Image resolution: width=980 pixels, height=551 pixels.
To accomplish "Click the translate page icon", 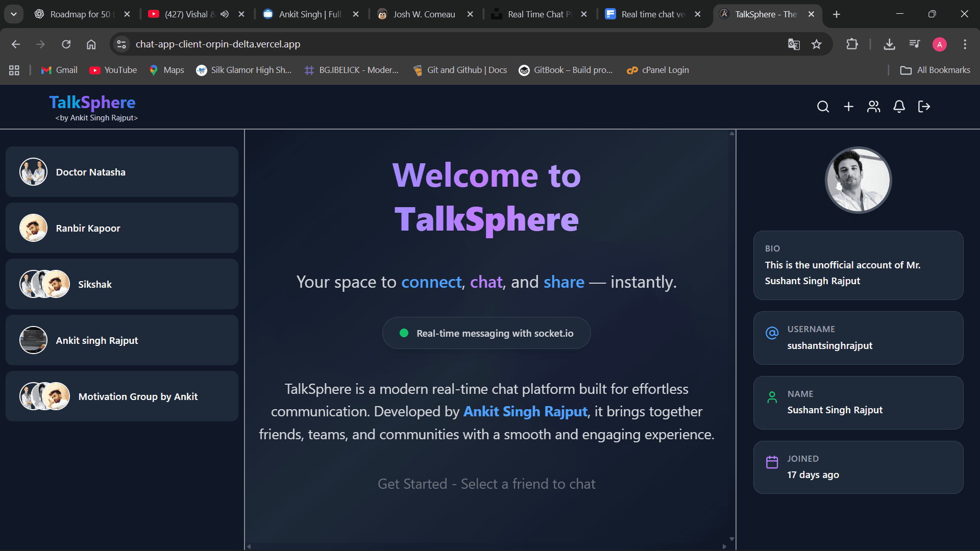I will (793, 44).
